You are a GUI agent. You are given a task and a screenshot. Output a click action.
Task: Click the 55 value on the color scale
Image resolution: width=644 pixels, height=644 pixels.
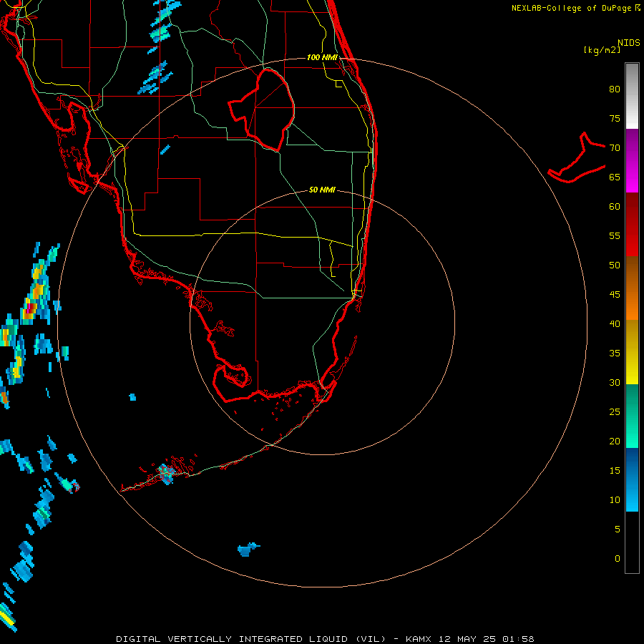(615, 236)
